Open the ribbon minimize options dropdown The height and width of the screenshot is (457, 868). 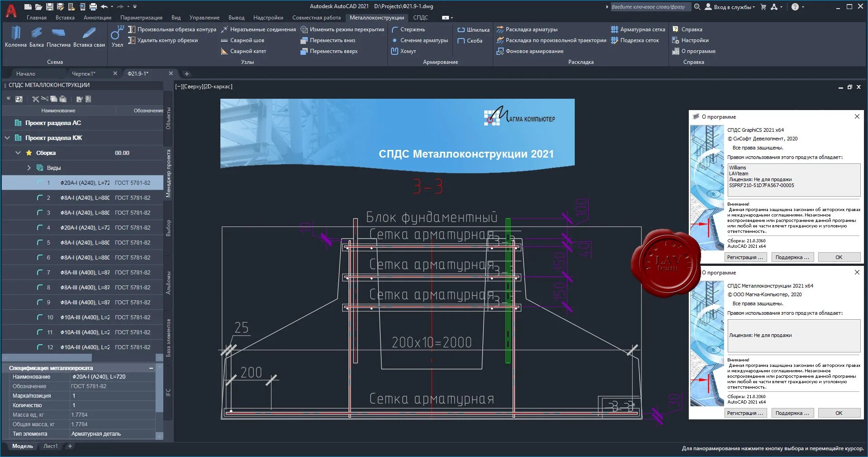point(452,18)
